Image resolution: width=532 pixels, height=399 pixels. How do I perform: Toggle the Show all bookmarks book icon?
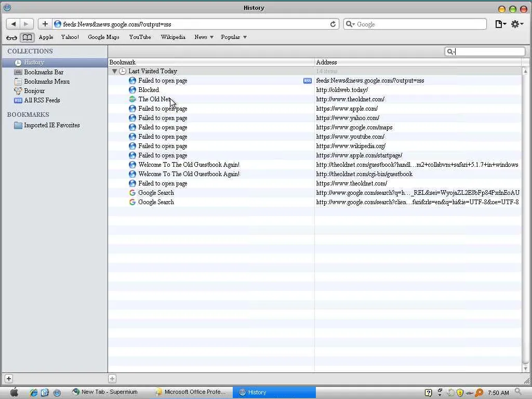pos(27,37)
